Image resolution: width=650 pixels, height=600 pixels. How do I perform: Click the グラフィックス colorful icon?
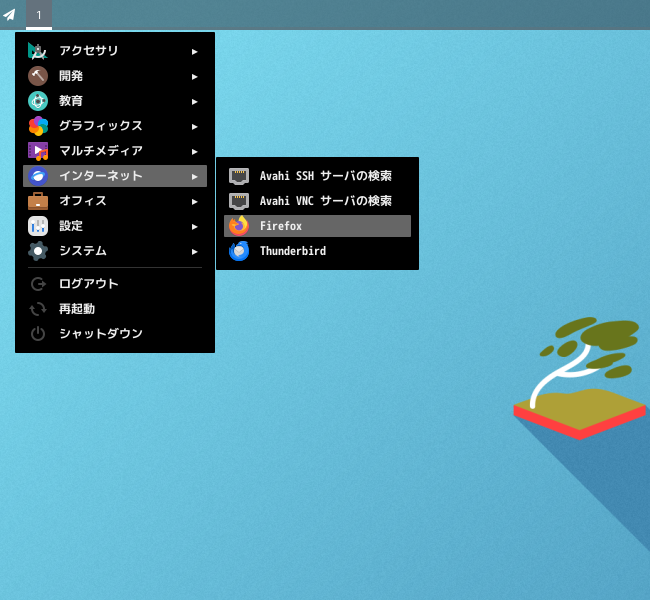pos(38,126)
